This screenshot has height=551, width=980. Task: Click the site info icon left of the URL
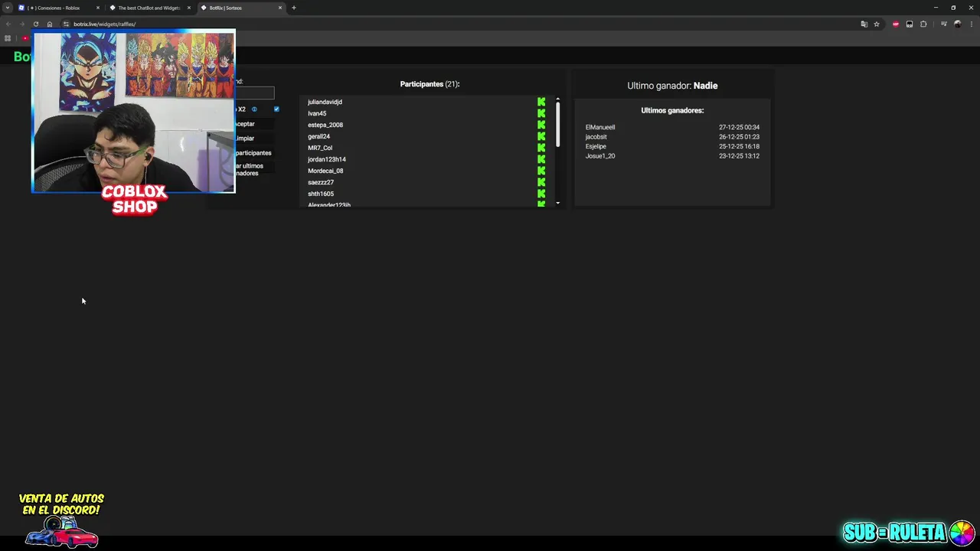point(66,24)
